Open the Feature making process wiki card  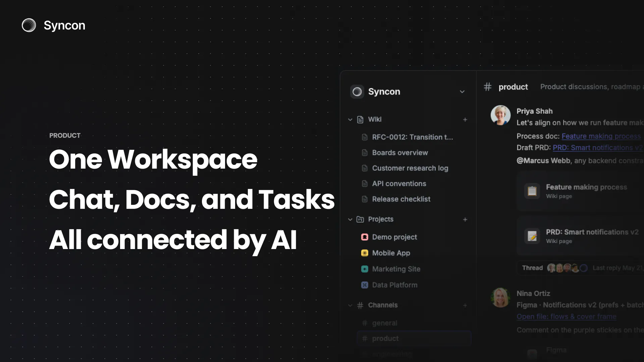click(x=580, y=191)
